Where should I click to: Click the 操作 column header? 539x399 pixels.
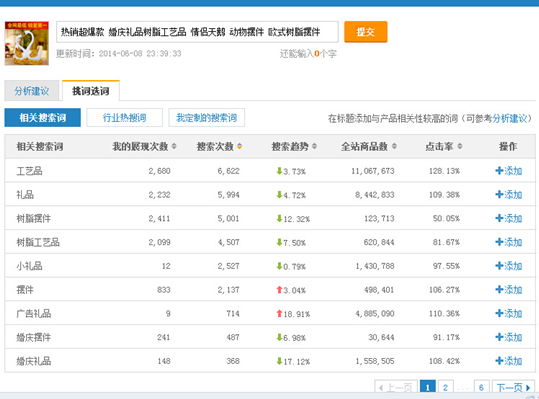click(508, 146)
